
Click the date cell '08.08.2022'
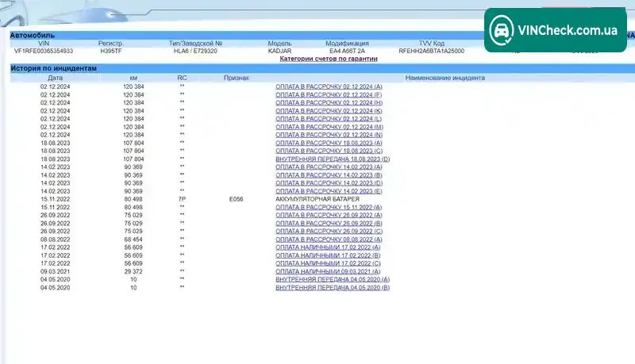click(55, 239)
